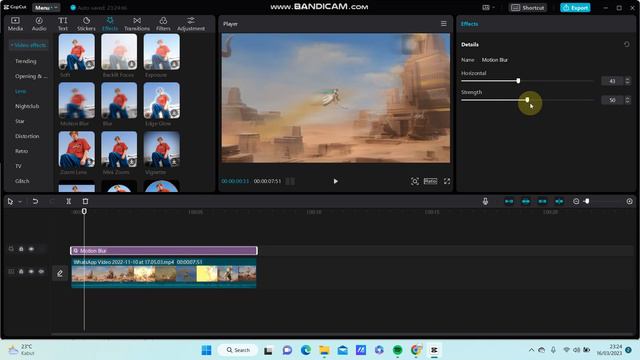
Task: Adjust the timeline zoom slider
Action: 587,201
